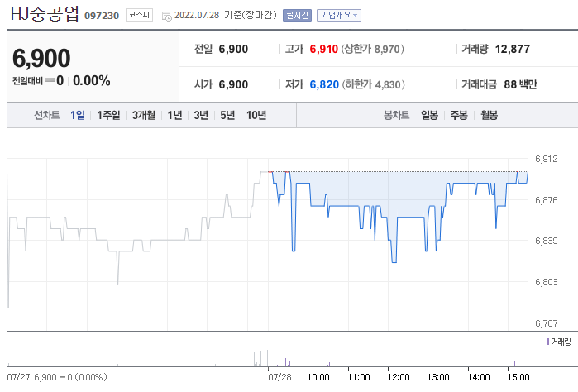Image resolution: width=578 pixels, height=392 pixels.
Task: Open the 주봉 weekly candle chart
Action: [x=459, y=115]
